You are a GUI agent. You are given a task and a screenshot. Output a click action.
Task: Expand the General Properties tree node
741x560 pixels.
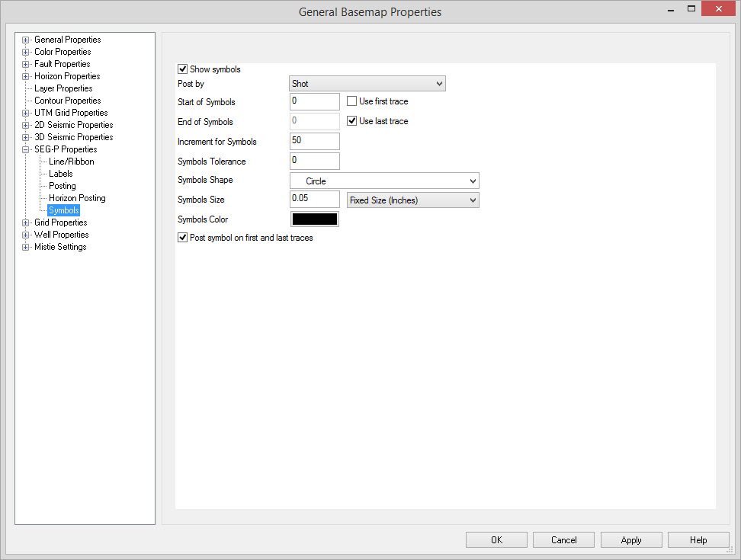(x=26, y=40)
